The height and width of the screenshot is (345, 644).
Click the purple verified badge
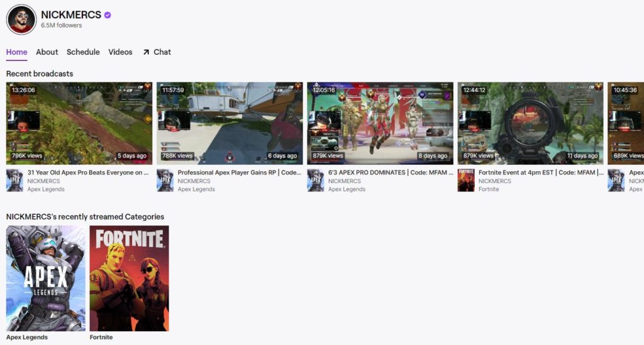pos(108,15)
